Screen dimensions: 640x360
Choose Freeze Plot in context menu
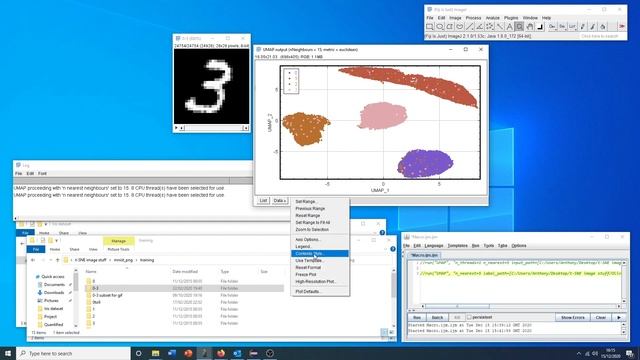[320, 274]
